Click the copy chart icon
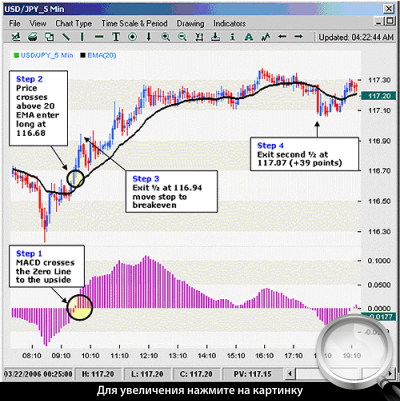Viewport: 400px width, 401px height. (x=49, y=36)
